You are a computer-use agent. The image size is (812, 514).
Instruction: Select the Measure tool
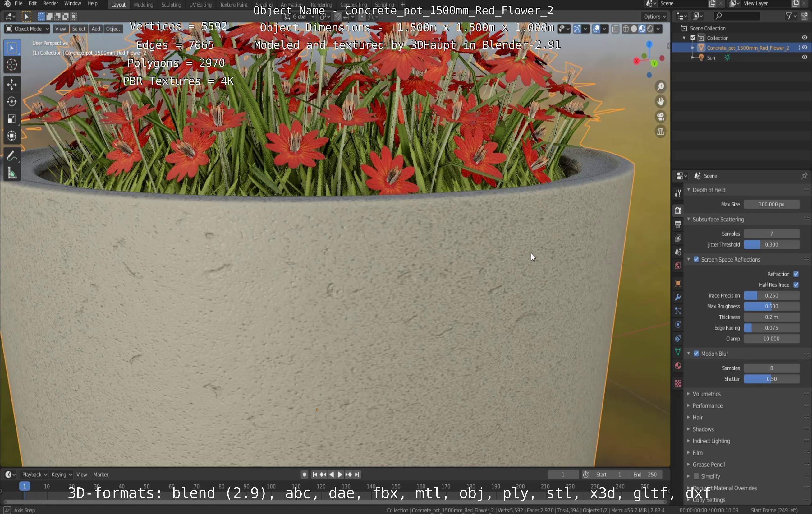click(x=12, y=173)
